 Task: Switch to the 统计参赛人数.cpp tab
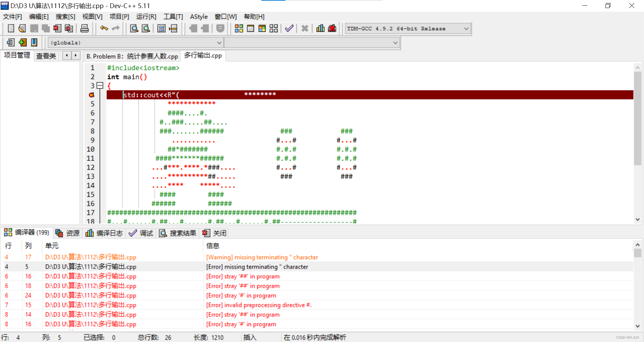tap(132, 56)
